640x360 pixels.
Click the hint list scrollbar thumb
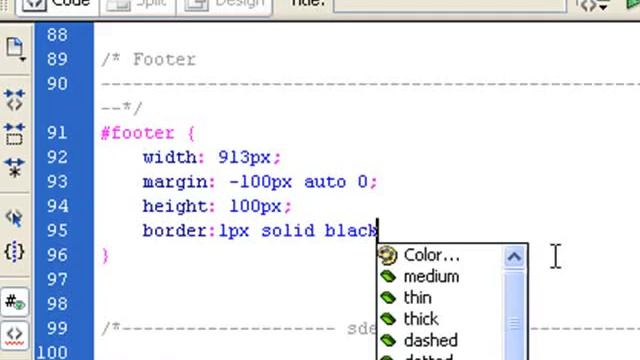(514, 316)
